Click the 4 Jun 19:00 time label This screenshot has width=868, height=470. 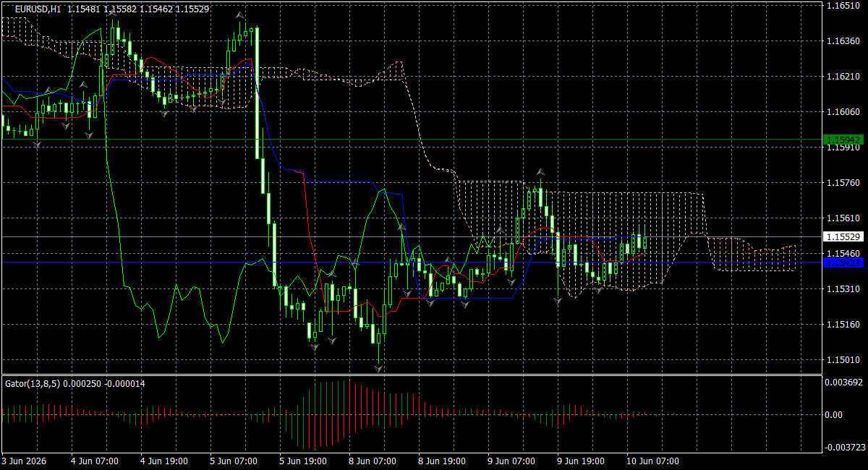[164, 461]
